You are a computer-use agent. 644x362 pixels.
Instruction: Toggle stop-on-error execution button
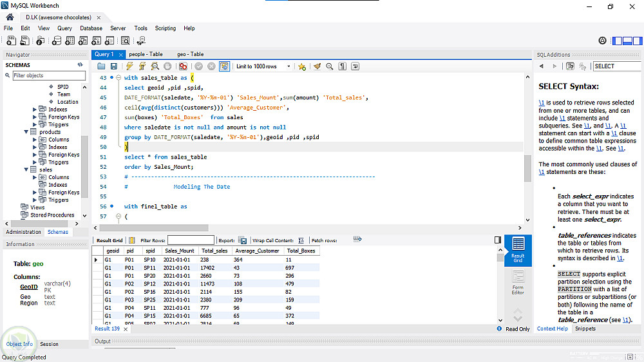(183, 66)
